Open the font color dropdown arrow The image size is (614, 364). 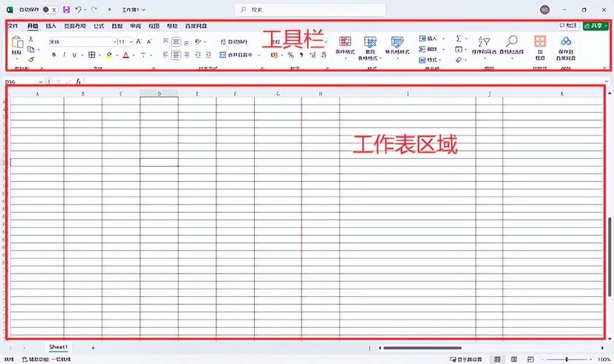pyautogui.click(x=133, y=55)
